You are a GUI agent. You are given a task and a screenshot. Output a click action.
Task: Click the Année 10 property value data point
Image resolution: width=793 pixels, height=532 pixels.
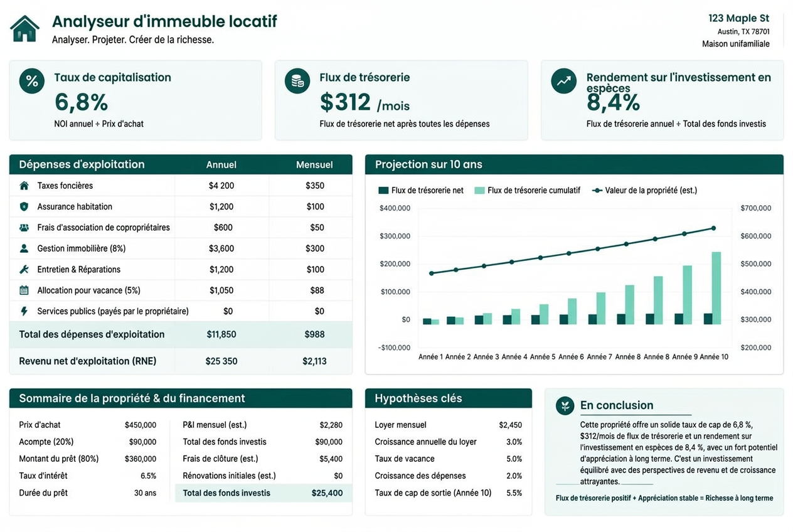tap(713, 228)
